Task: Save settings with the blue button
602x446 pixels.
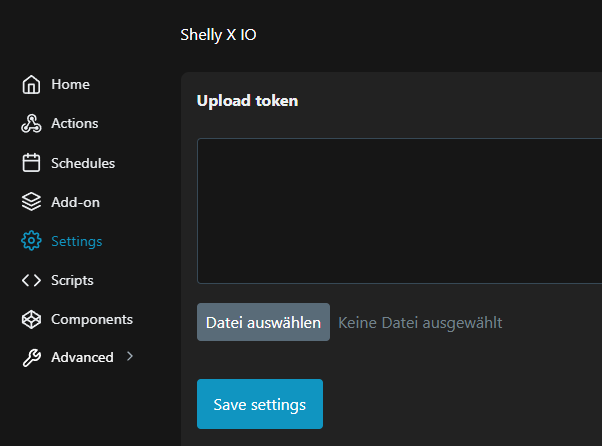Action: coord(260,404)
